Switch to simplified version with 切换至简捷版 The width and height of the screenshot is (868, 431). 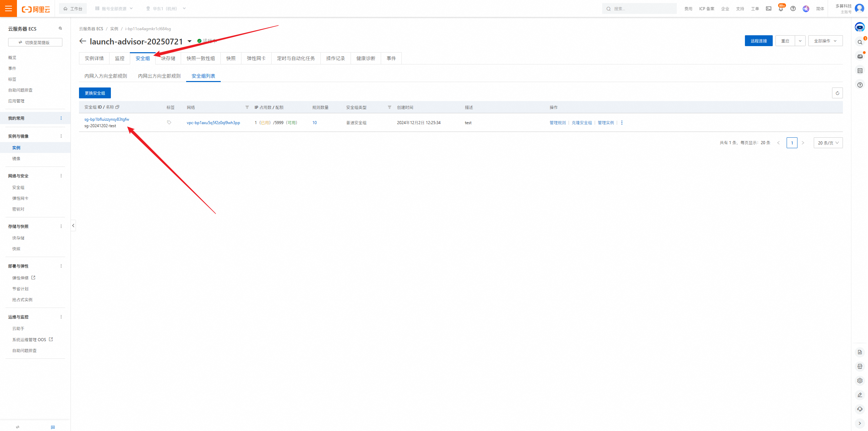click(x=35, y=42)
